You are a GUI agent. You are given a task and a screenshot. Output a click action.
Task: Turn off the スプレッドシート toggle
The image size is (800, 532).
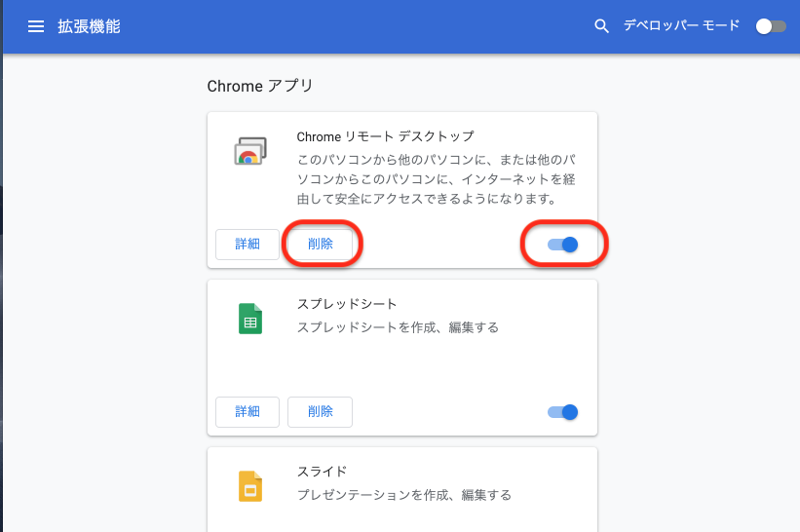point(563,412)
